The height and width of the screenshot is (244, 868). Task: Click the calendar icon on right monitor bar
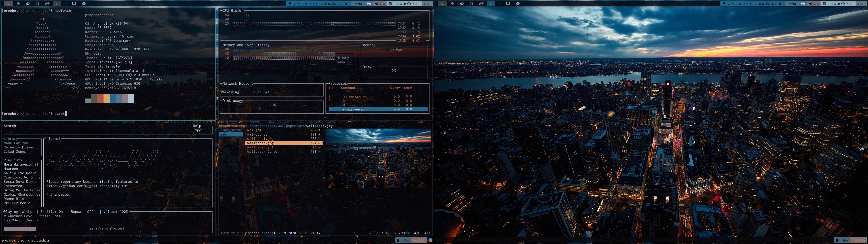point(824,4)
